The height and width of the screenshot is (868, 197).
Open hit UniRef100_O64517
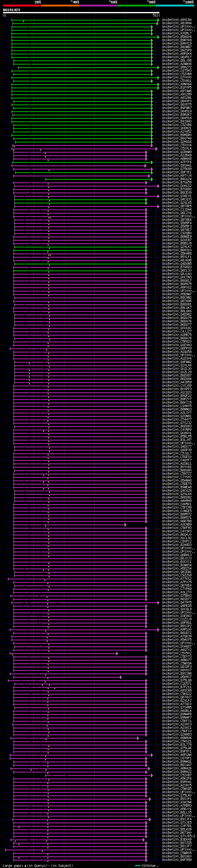[177, 57]
